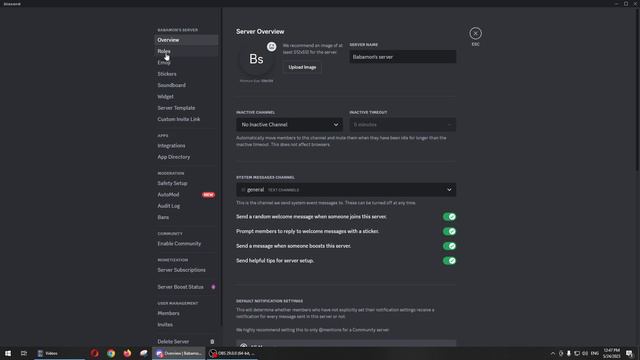This screenshot has height=360, width=640.
Task: Click the upload-image badge on server avatar
Action: [x=271, y=46]
